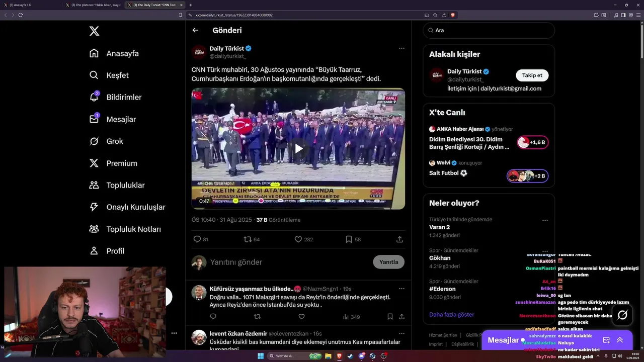
Task: Open the Grok floating button
Action: pyautogui.click(x=622, y=315)
